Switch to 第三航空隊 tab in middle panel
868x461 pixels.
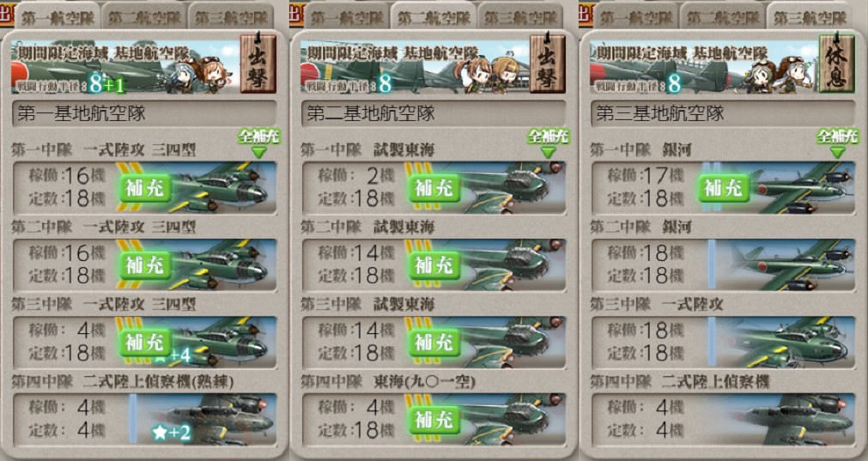520,16
